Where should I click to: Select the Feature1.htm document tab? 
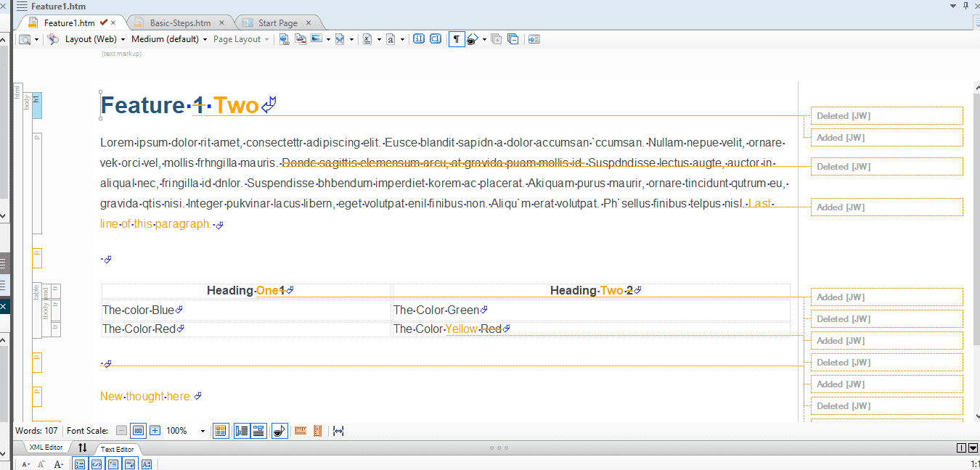[70, 23]
